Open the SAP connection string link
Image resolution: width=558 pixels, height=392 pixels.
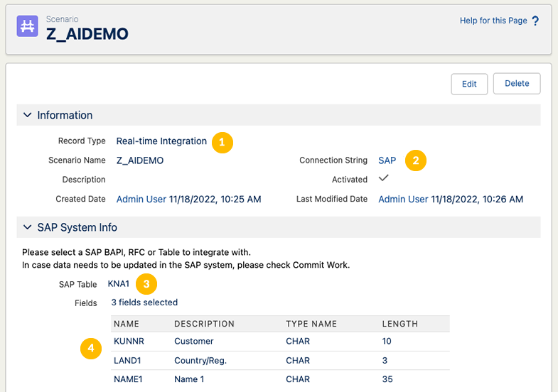coord(387,160)
